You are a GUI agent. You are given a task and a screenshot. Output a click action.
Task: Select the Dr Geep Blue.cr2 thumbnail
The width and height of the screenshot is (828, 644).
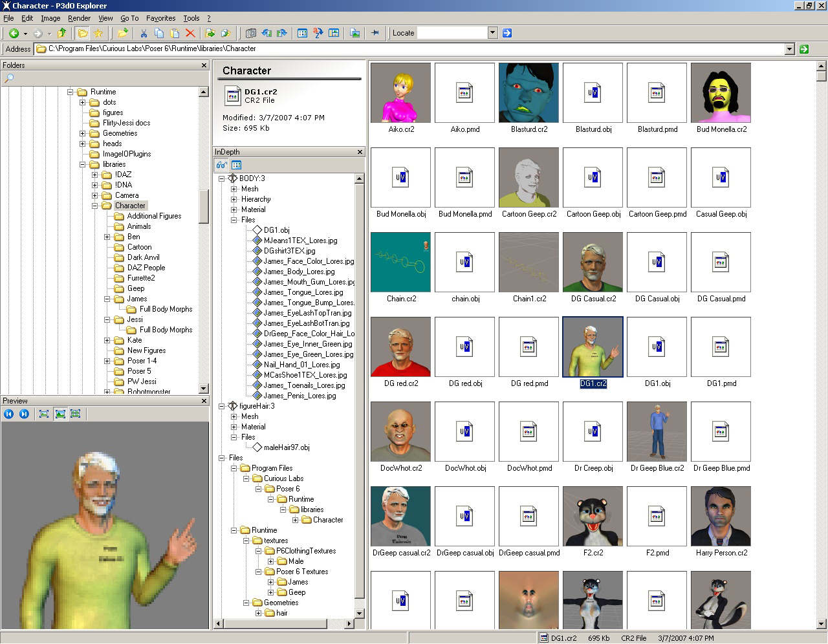[657, 431]
